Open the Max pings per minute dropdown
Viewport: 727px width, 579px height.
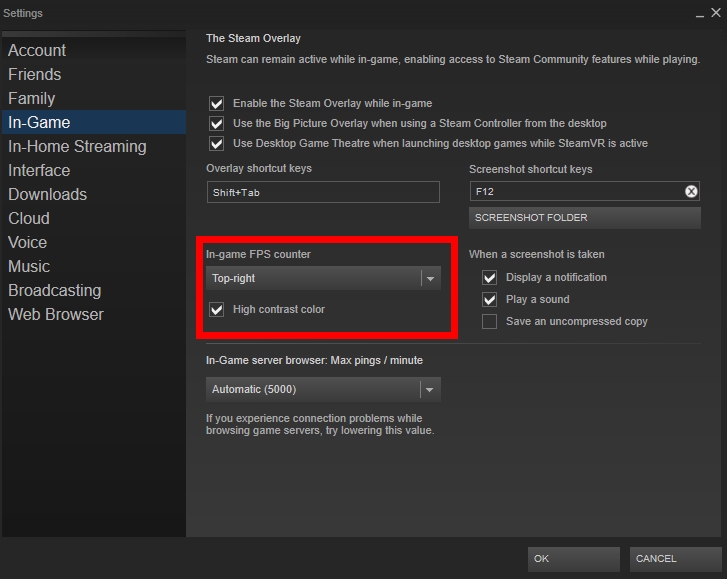[323, 389]
